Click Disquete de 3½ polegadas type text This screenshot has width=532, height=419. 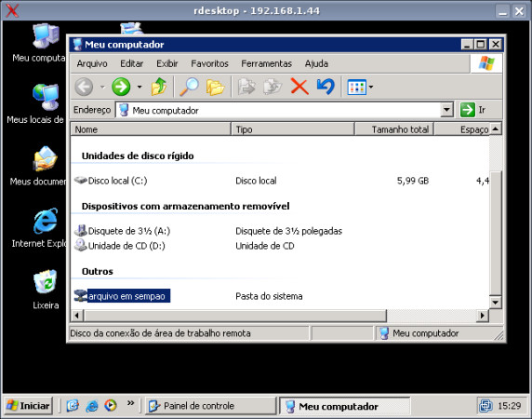click(x=288, y=231)
